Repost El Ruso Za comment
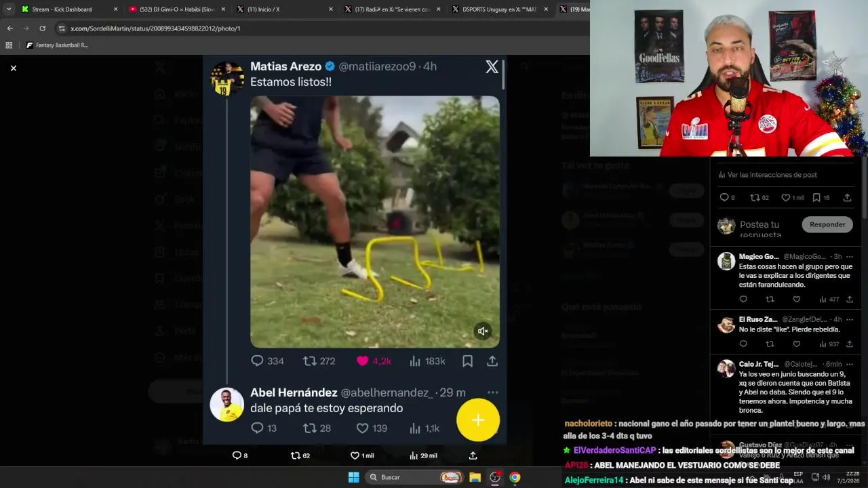The image size is (868, 488). coord(770,344)
